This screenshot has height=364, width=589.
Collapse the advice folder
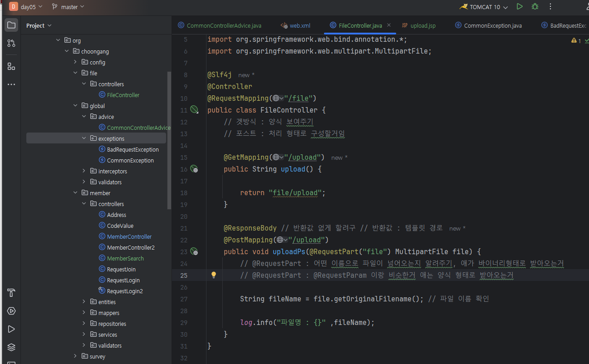84,117
